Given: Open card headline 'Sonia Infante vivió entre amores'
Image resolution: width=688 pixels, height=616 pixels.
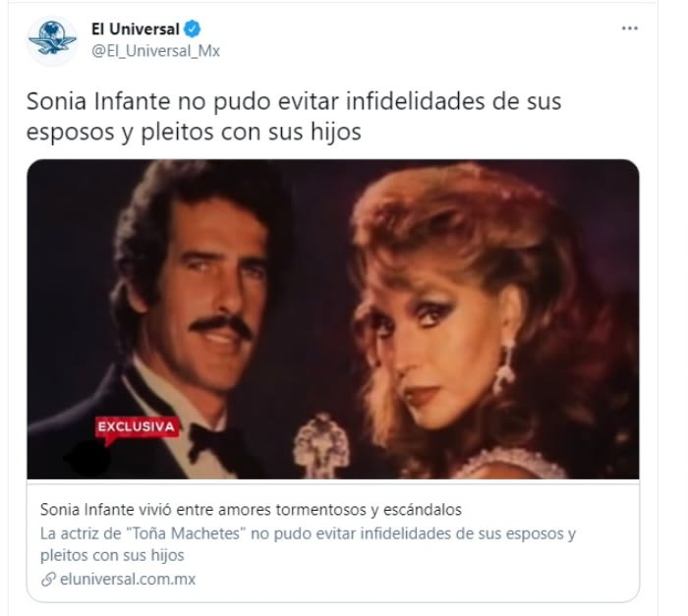Looking at the screenshot, I should (x=251, y=510).
